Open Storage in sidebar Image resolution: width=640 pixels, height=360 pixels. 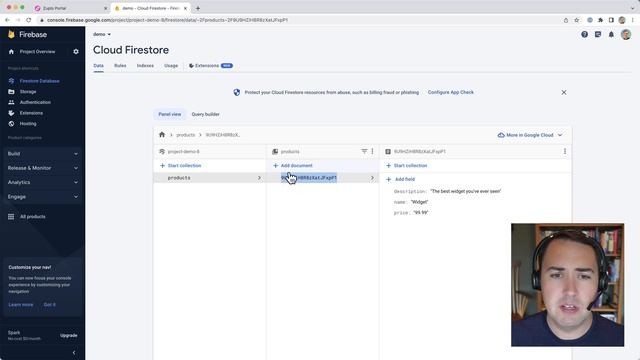coord(28,92)
